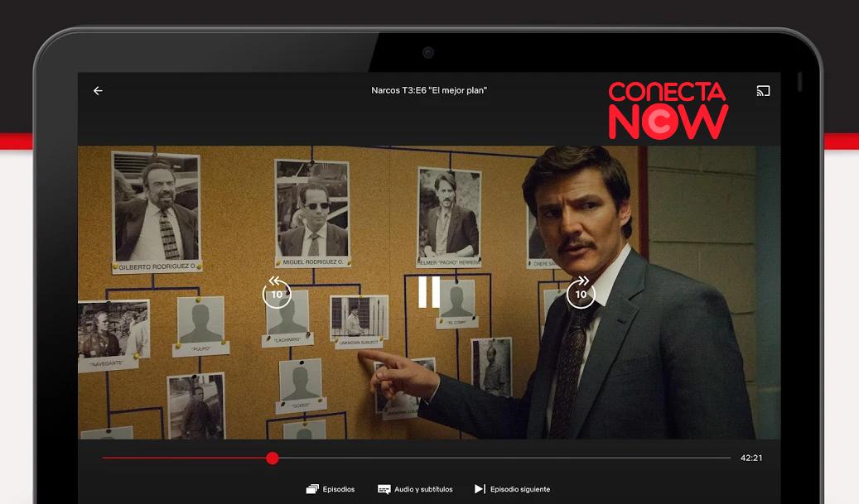Click the Conecta Now logo

point(668,111)
